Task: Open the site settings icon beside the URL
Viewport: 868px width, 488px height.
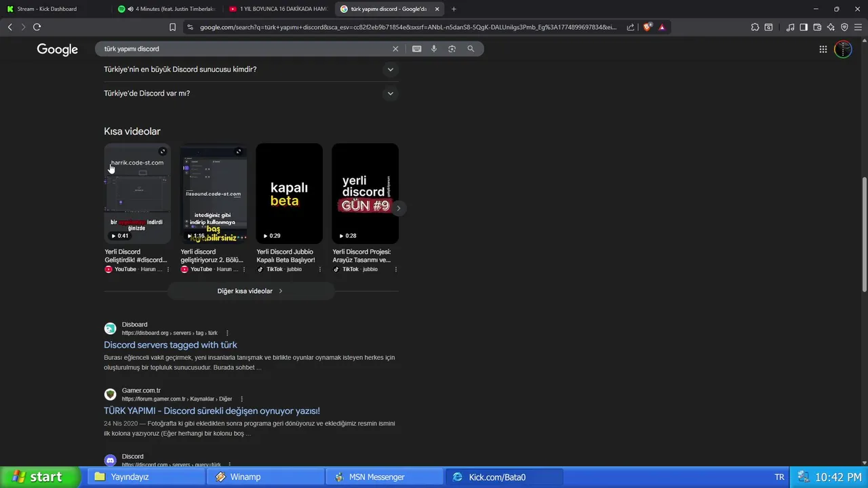Action: (x=190, y=27)
